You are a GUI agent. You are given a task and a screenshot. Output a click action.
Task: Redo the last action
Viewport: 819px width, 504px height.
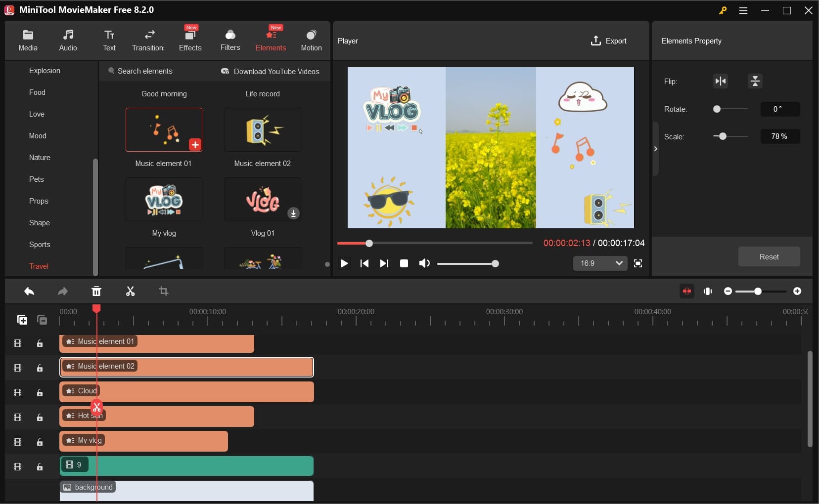63,292
